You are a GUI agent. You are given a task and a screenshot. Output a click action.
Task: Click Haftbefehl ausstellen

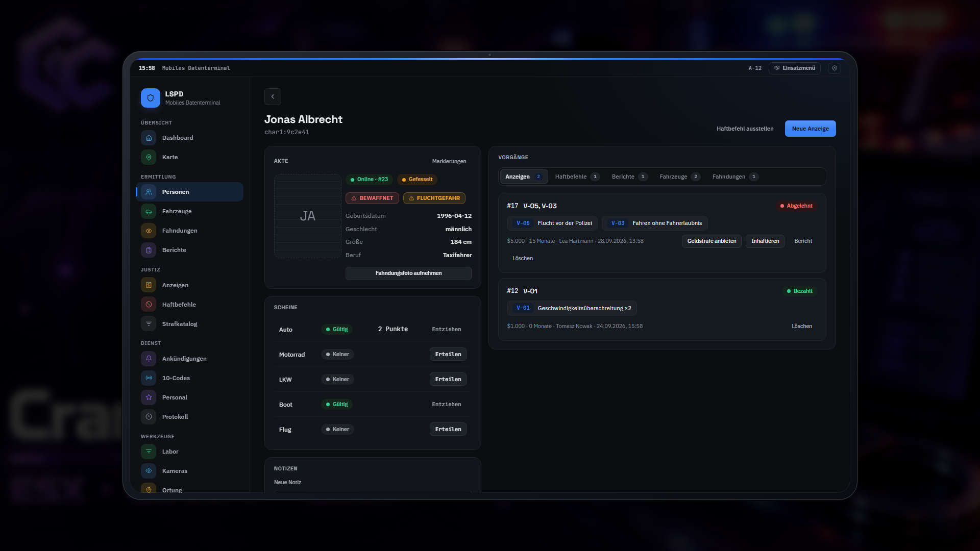[x=745, y=129]
